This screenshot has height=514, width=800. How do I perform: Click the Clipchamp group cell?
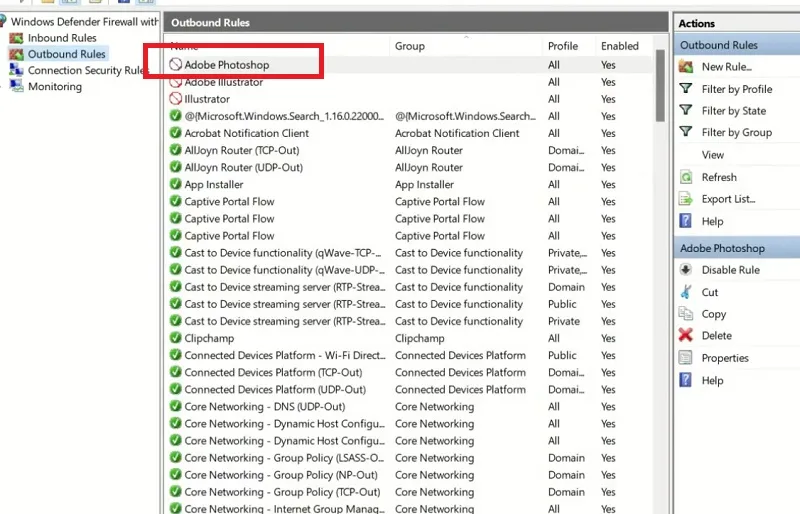coord(419,338)
